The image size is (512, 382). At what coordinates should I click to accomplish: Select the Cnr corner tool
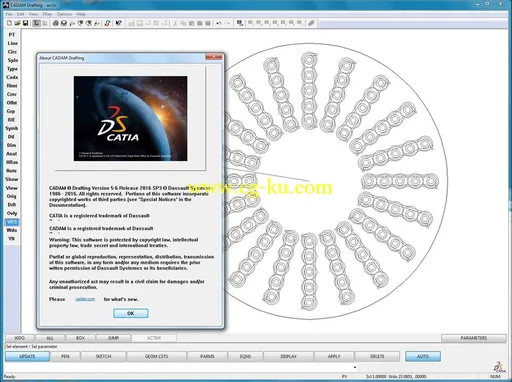pyautogui.click(x=12, y=94)
